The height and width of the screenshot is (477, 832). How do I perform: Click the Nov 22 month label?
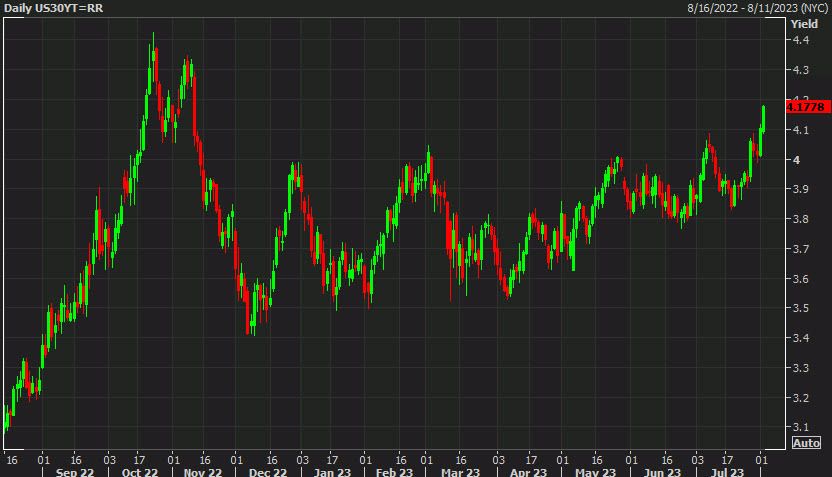coord(204,471)
